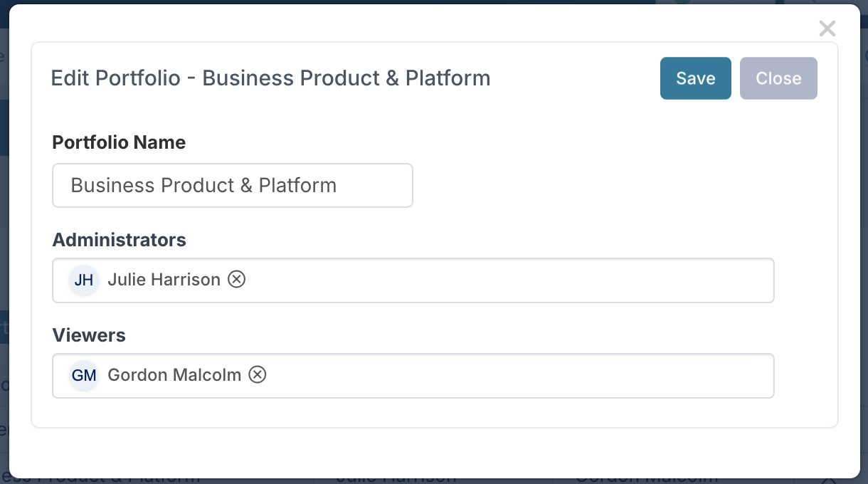This screenshot has height=484, width=868.
Task: Click the Edit Portfolio dialog title
Action: coord(271,78)
